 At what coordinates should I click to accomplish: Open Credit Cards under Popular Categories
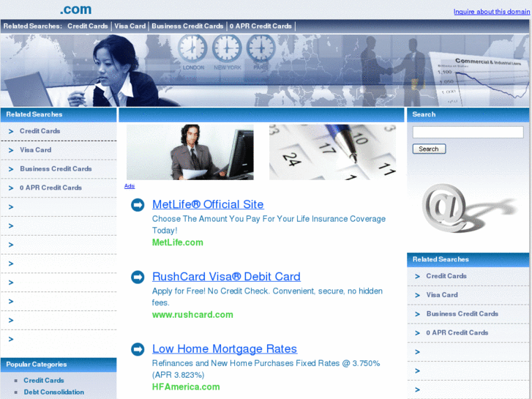click(x=44, y=380)
